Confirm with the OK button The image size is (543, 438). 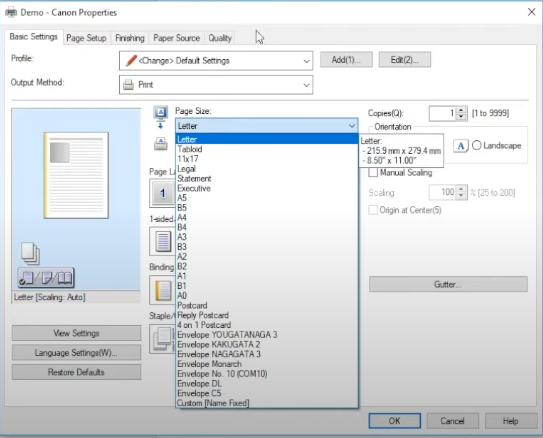(x=395, y=421)
